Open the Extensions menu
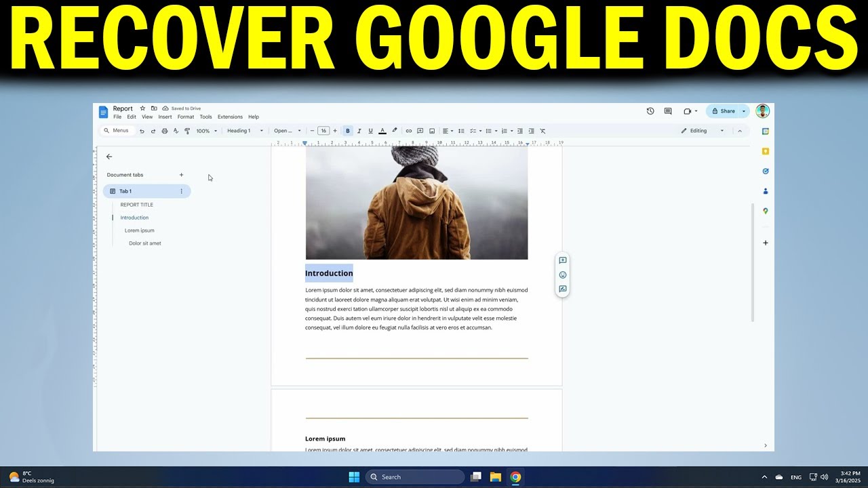 coord(230,117)
